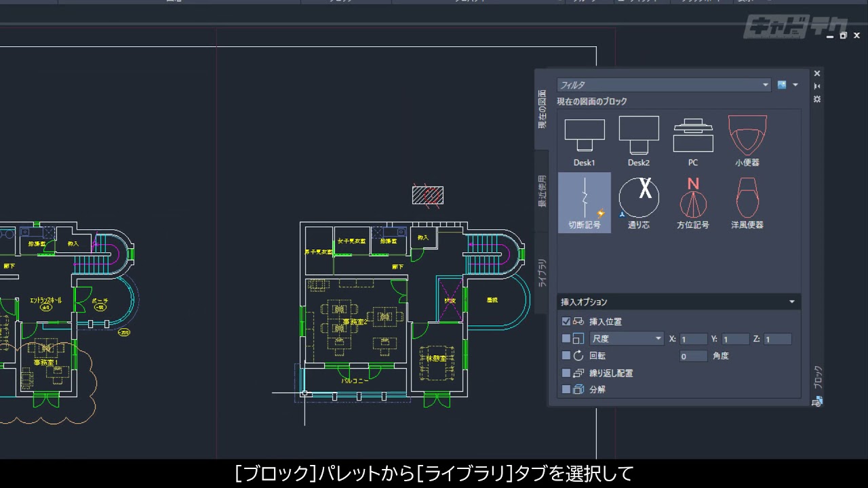The width and height of the screenshot is (868, 488).
Task: Expand the view style options arrow
Action: 795,85
